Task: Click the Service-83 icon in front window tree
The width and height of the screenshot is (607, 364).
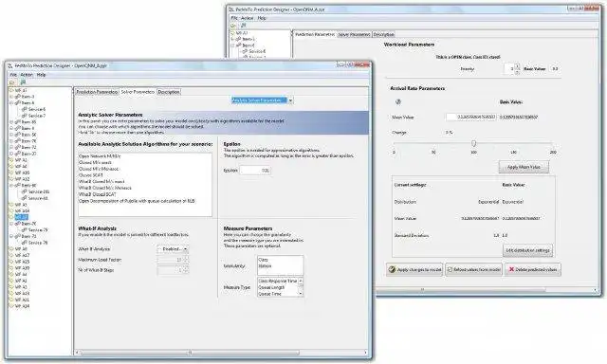Action: [x=25, y=198]
